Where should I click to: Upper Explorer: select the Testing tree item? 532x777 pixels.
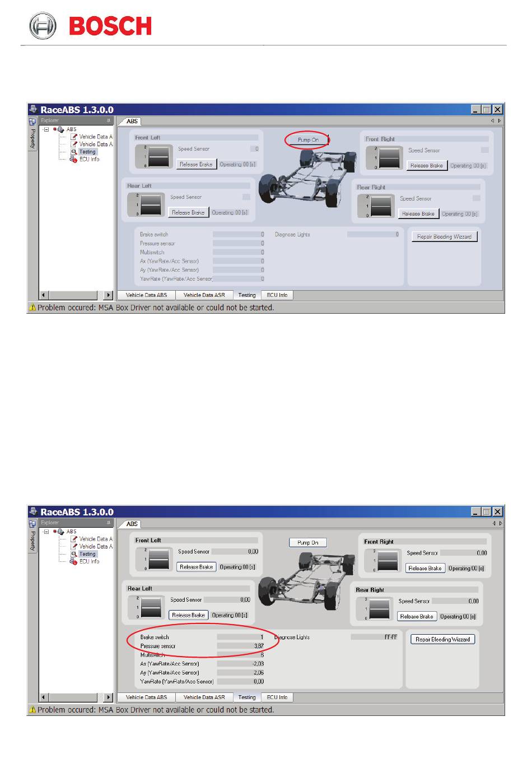pyautogui.click(x=87, y=152)
